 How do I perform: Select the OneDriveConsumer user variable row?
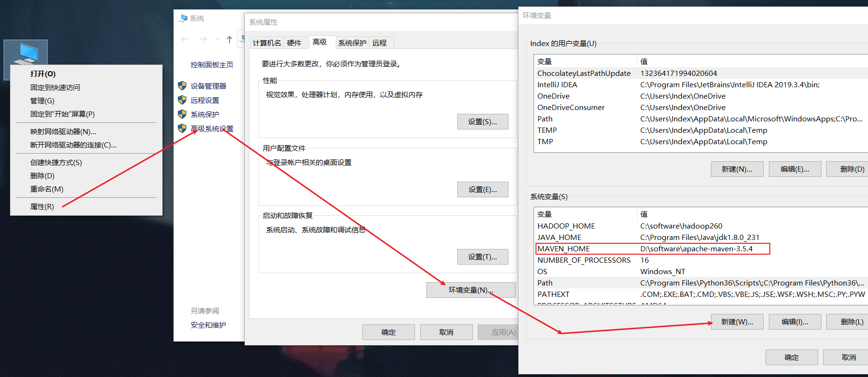[x=701, y=107]
